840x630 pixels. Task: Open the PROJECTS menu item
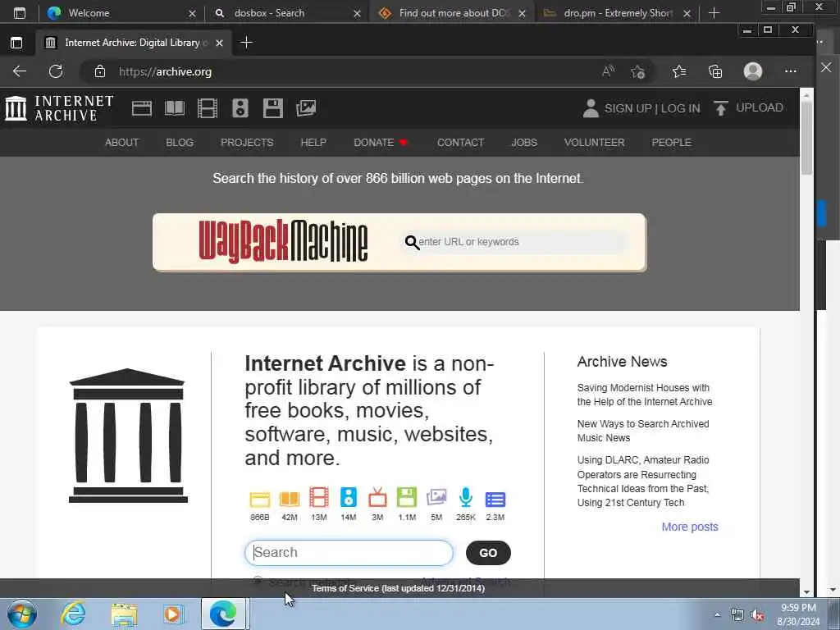247,143
